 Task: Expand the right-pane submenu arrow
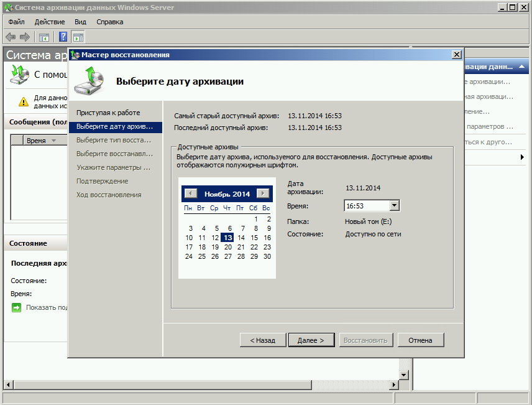[522, 157]
